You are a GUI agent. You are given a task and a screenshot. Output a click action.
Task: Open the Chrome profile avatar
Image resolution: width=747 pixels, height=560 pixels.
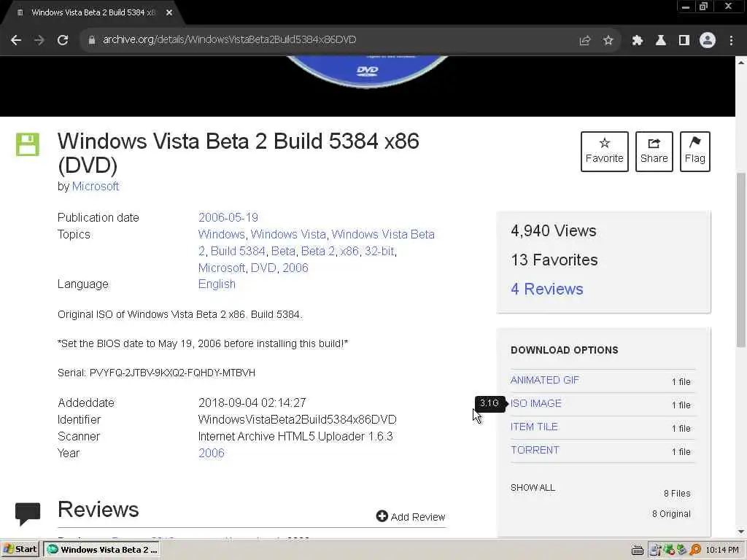[708, 41]
